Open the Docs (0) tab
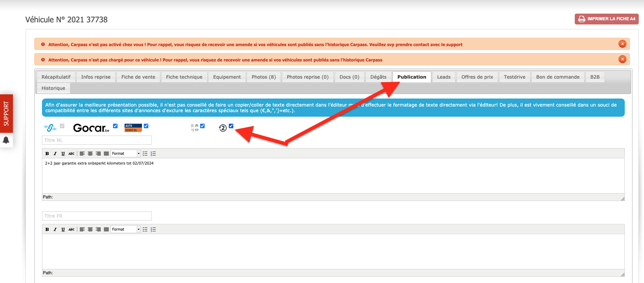Image resolution: width=644 pixels, height=283 pixels. click(349, 77)
